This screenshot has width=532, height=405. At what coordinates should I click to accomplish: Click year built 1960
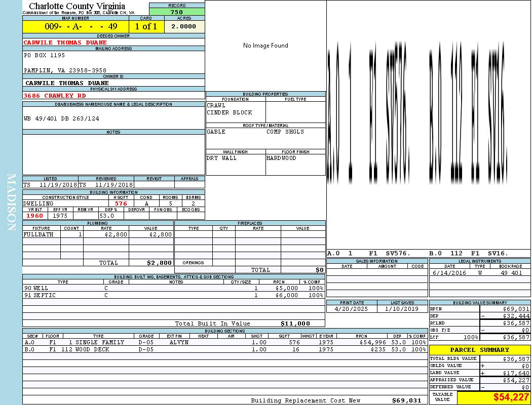(34, 216)
